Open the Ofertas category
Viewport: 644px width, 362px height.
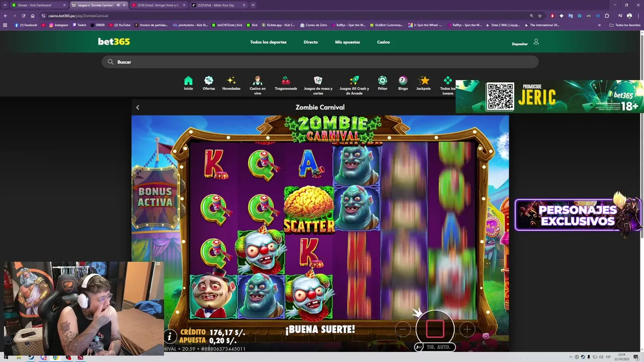[x=209, y=83]
